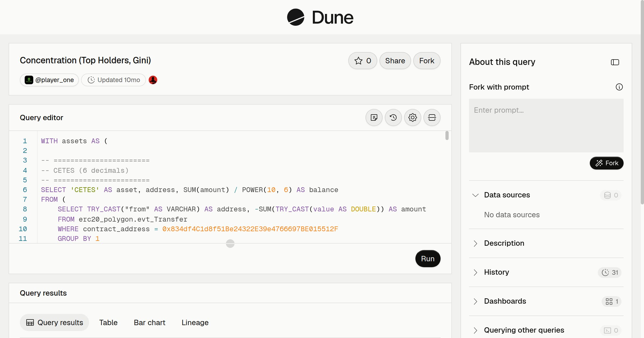644x338 pixels.
Task: Run the query
Action: (x=428, y=259)
